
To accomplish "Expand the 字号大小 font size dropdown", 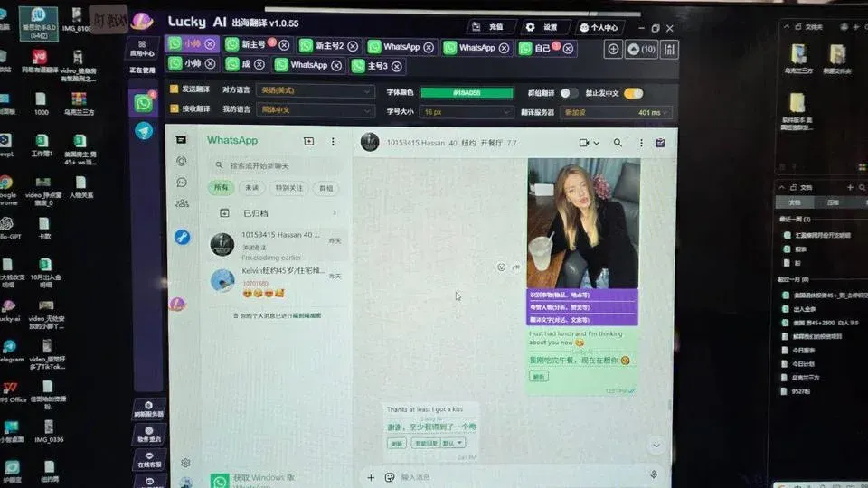I will 467,112.
